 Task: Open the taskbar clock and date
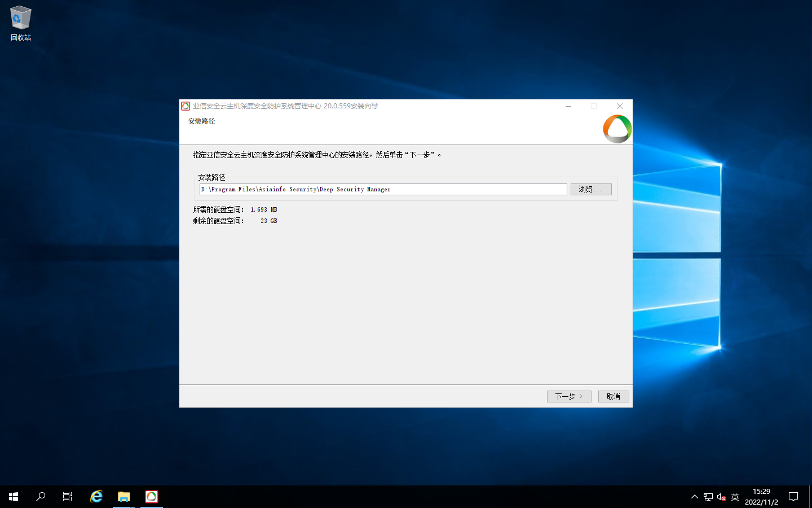761,497
